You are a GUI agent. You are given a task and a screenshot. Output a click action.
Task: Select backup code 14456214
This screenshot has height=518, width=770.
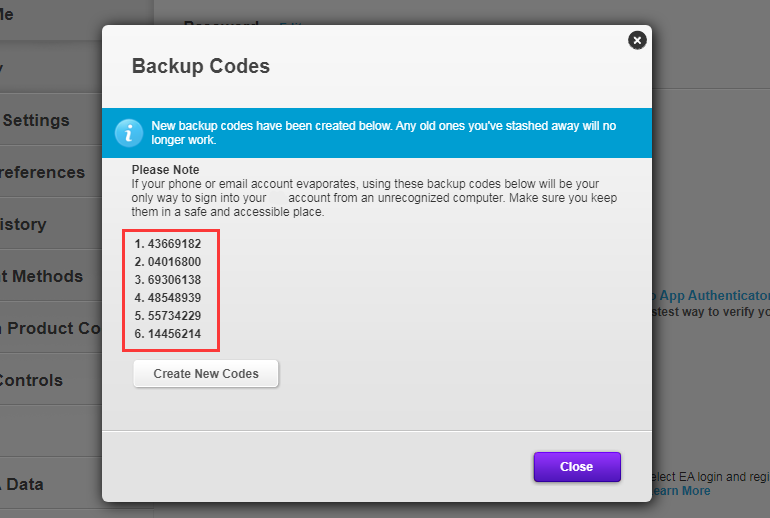174,334
